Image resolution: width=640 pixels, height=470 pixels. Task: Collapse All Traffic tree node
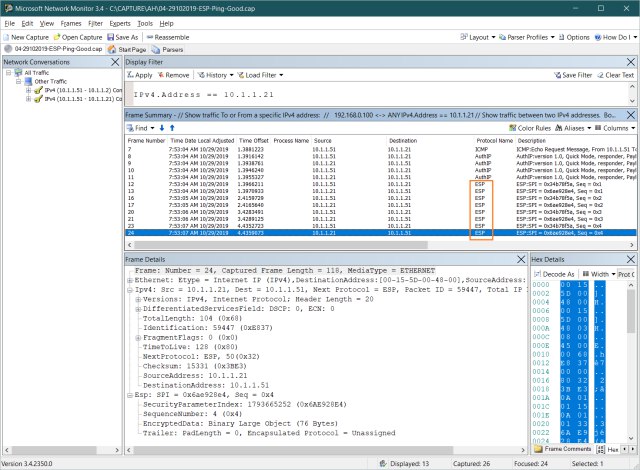(x=8, y=73)
